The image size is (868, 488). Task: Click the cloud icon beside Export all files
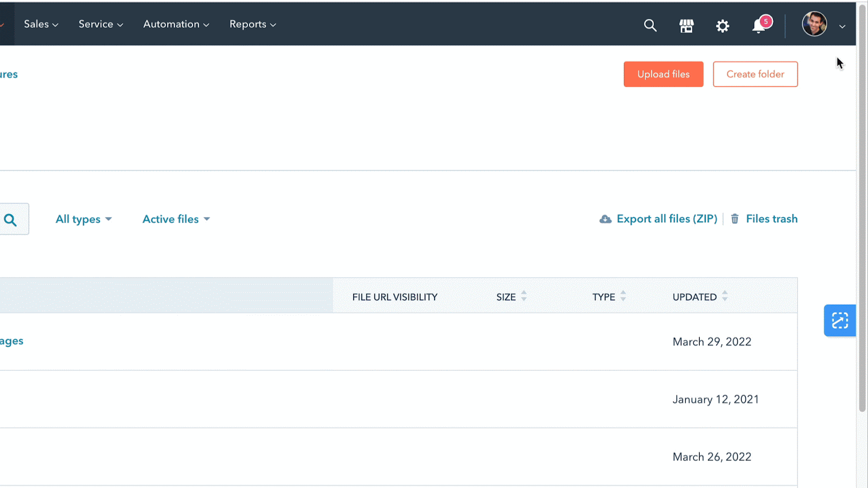[x=604, y=219]
